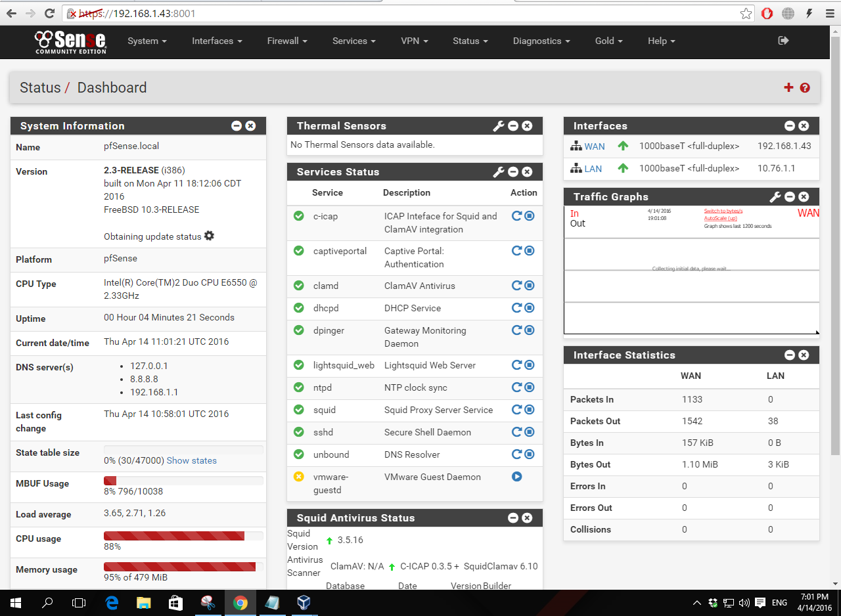841x616 pixels.
Task: Restart the ntpd service
Action: point(516,387)
